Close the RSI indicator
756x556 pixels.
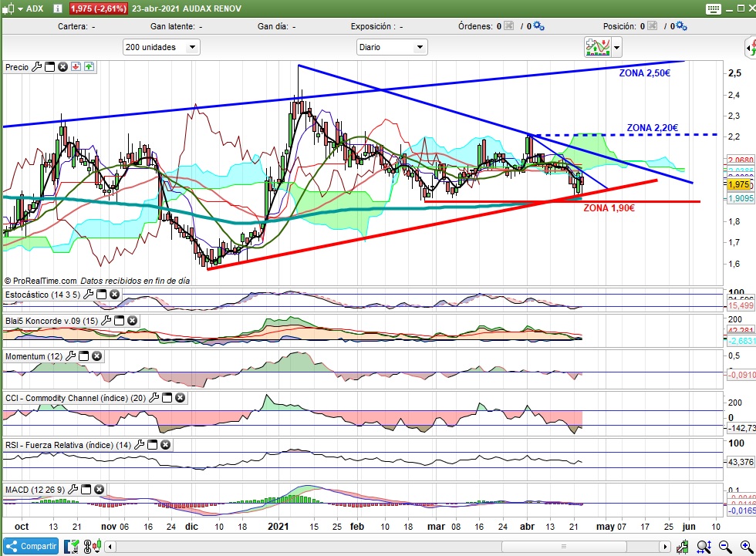pos(165,445)
